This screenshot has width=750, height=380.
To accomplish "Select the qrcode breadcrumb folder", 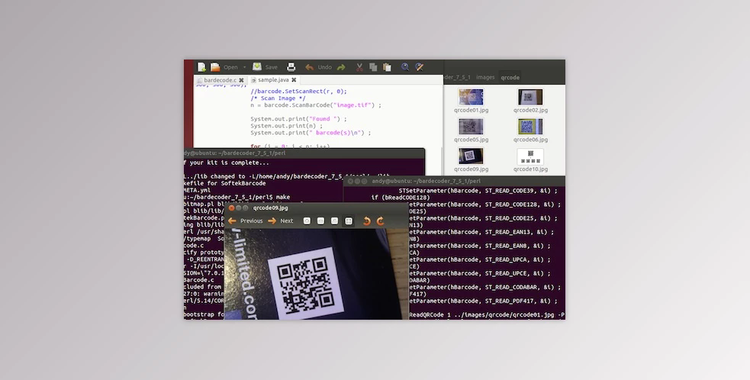I will (x=510, y=77).
